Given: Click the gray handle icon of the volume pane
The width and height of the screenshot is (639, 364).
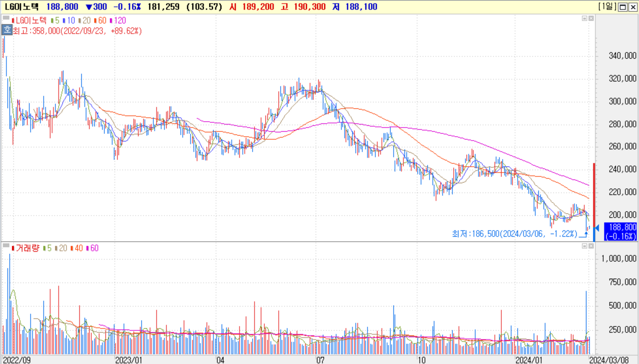Looking at the screenshot, I should pos(6,246).
